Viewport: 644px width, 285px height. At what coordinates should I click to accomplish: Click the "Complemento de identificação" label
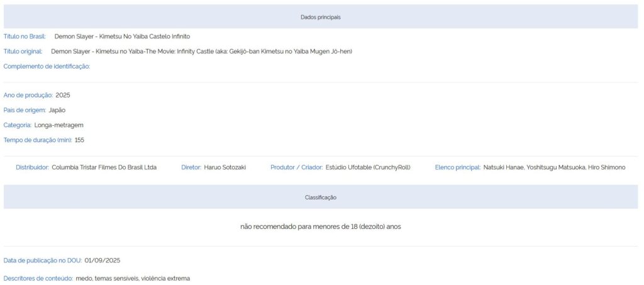pyautogui.click(x=47, y=66)
